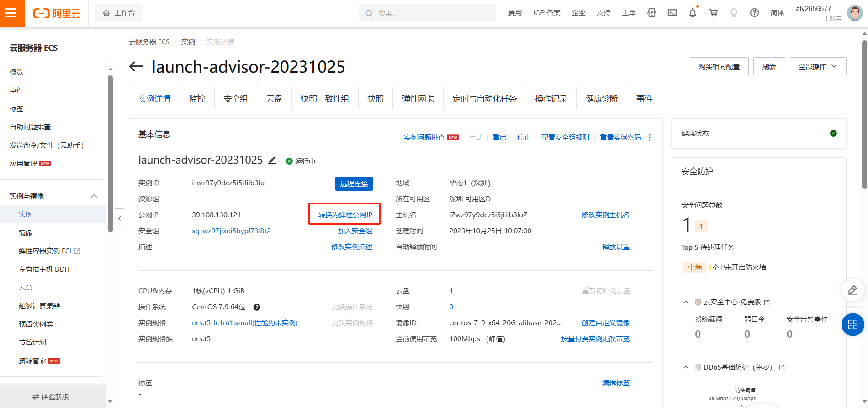Open the orange hamburger main menu
This screenshot has width=868, height=408.
pos(11,13)
